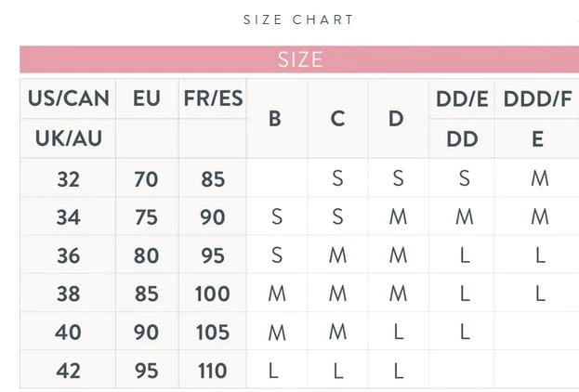Screen dimensions: 579x392
Task: Click the DDD/F column header
Action: pyautogui.click(x=538, y=98)
